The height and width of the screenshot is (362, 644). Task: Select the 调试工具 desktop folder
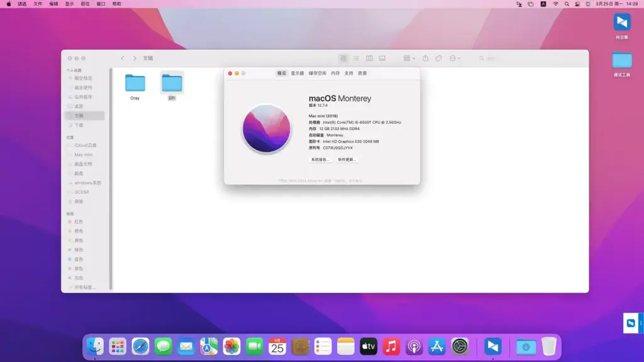[622, 65]
